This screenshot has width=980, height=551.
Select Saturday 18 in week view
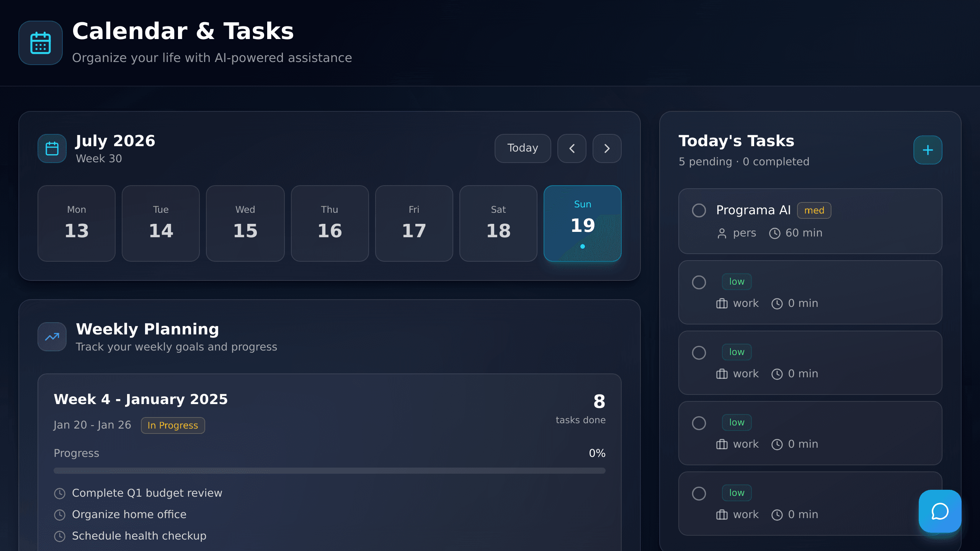pyautogui.click(x=498, y=223)
